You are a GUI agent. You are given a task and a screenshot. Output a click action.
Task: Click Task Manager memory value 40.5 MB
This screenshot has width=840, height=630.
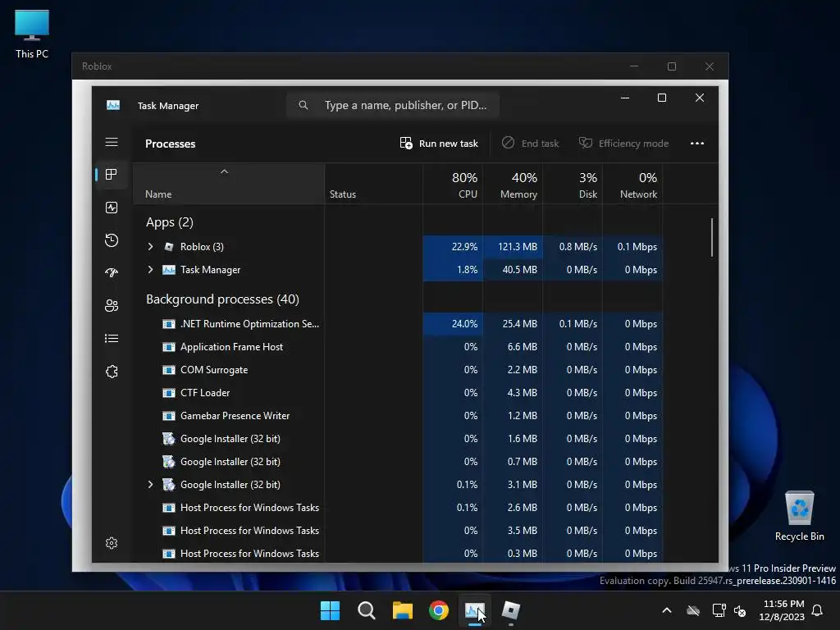(519, 269)
